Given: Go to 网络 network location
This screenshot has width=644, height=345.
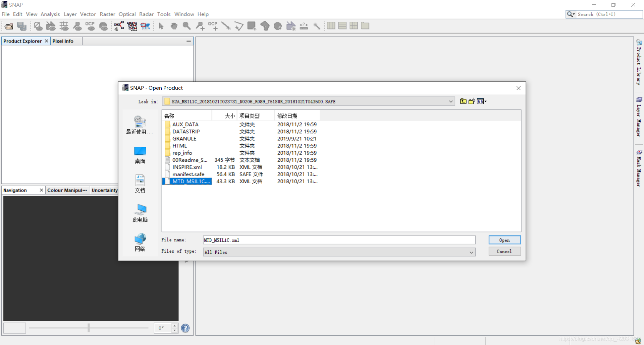Looking at the screenshot, I should point(140,243).
